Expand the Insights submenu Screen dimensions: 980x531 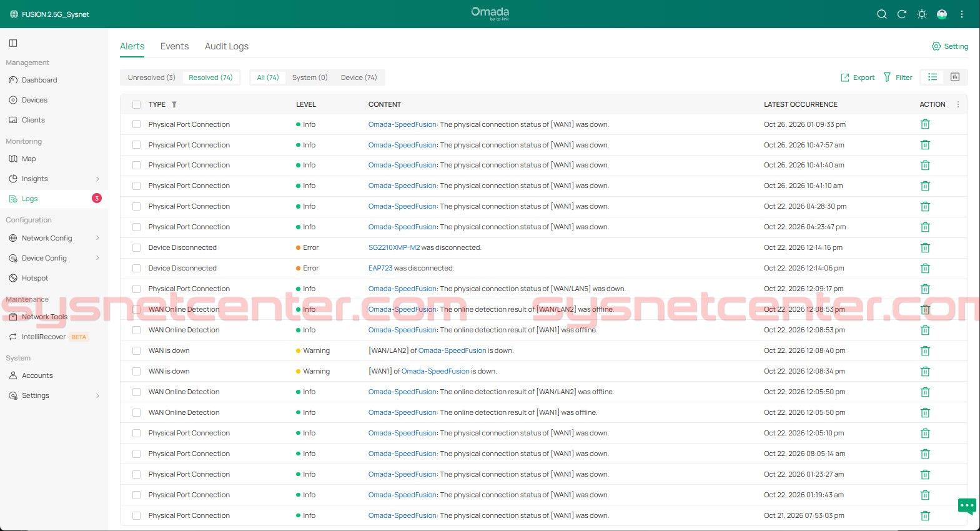pyautogui.click(x=97, y=179)
